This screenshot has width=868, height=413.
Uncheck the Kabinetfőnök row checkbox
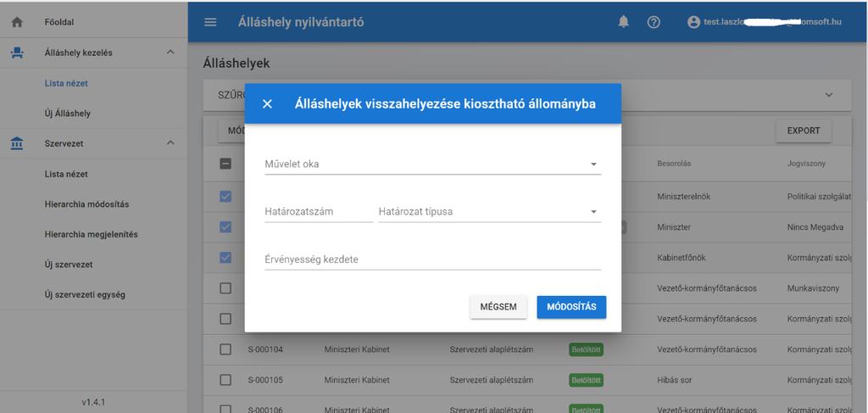[x=225, y=258]
